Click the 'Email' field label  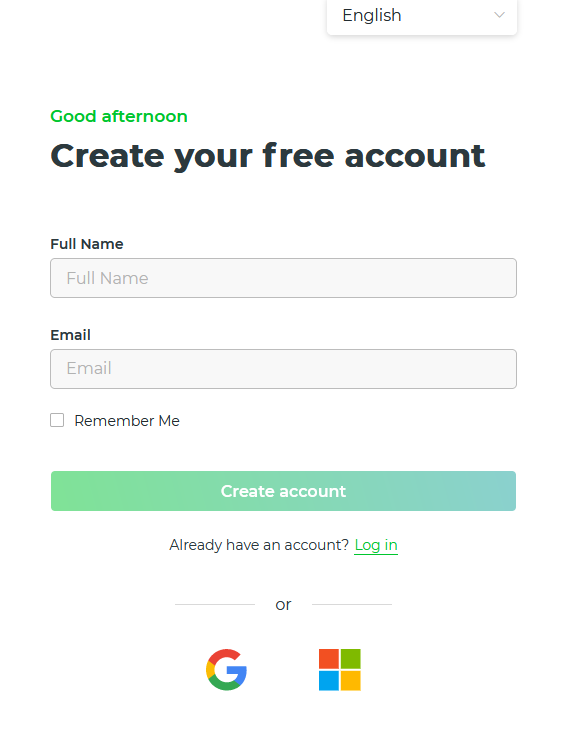click(70, 335)
